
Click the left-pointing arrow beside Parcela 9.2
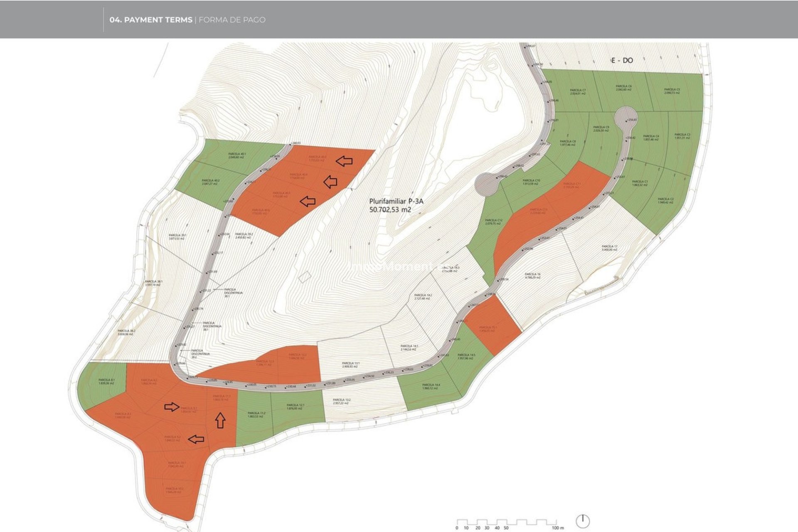pyautogui.click(x=196, y=439)
